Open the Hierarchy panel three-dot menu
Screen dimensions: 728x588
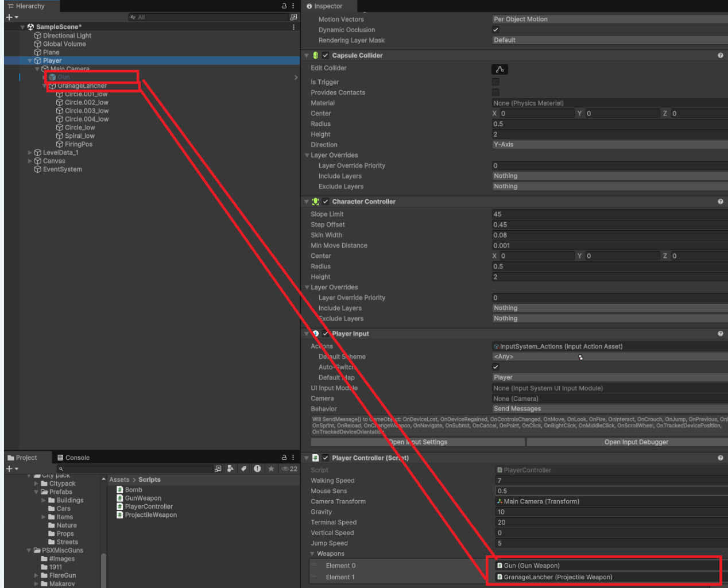(293, 6)
